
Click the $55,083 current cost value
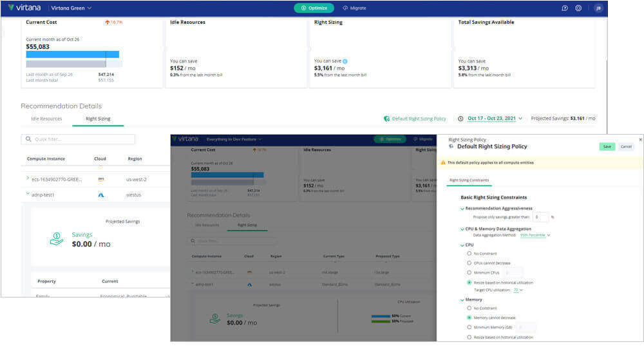(x=37, y=47)
